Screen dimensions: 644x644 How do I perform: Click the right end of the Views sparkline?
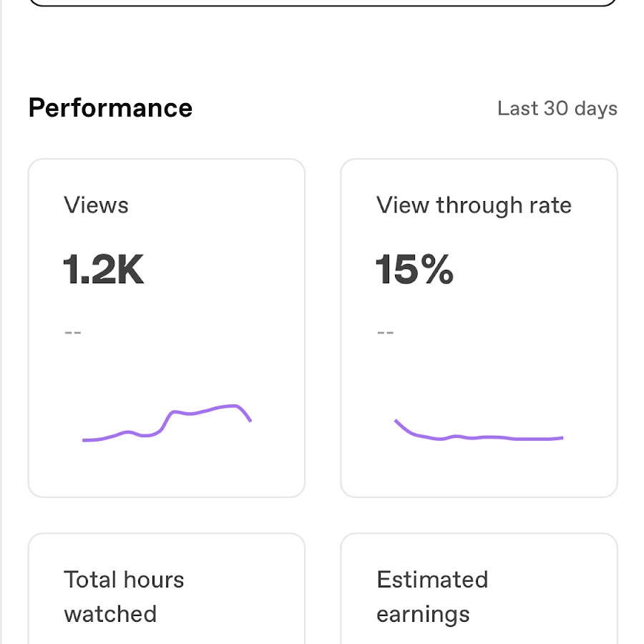250,420
